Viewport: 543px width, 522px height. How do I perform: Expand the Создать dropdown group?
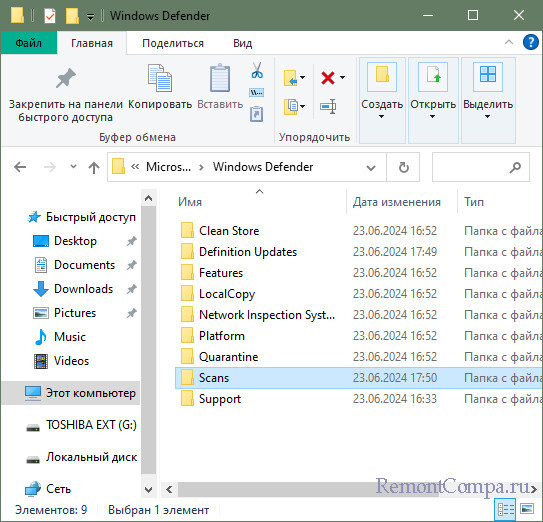[382, 117]
